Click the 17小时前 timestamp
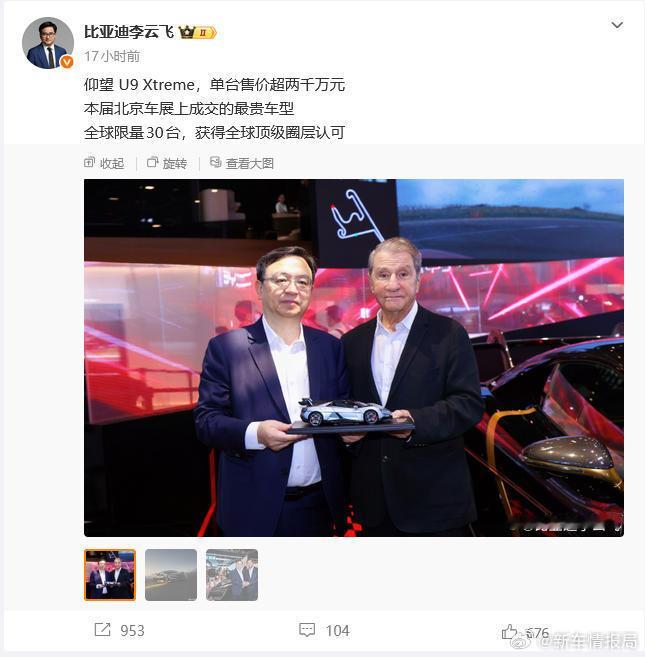Viewport: 645px width, 657px height. [112, 56]
